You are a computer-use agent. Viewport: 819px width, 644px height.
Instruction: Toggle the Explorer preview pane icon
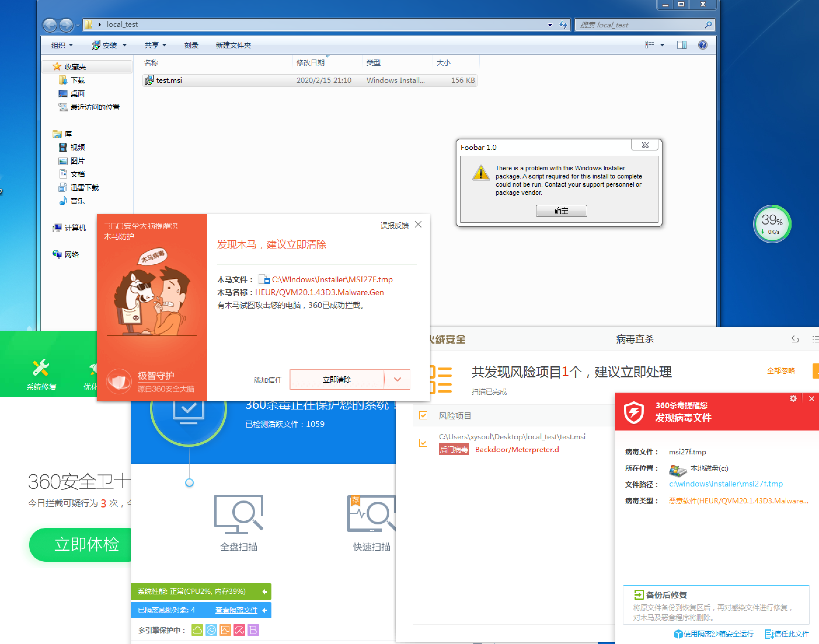point(681,45)
